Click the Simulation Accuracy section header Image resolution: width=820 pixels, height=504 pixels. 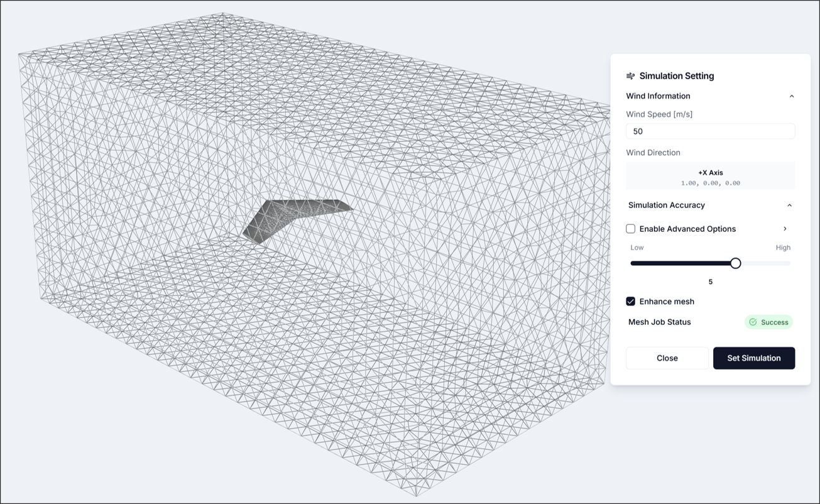666,205
